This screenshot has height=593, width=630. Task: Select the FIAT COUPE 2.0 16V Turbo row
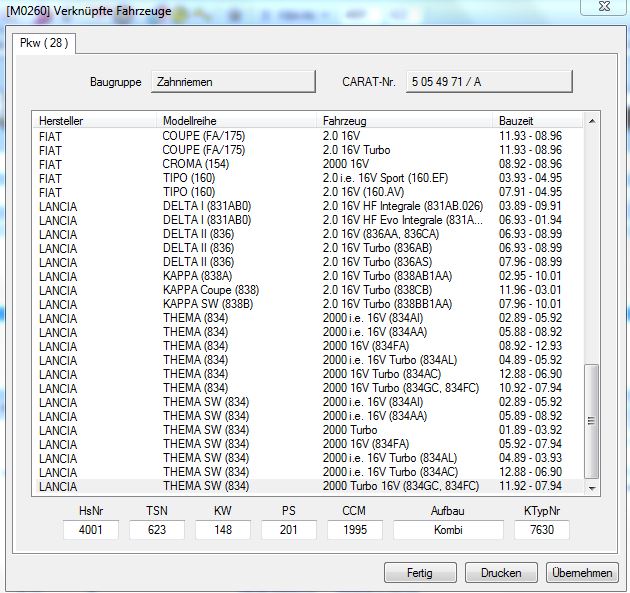(x=309, y=150)
